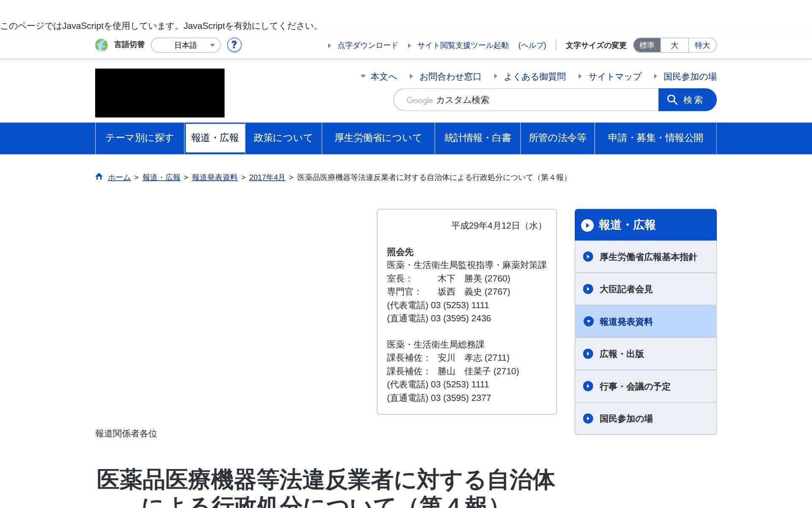Switch text size to 大

(x=674, y=45)
